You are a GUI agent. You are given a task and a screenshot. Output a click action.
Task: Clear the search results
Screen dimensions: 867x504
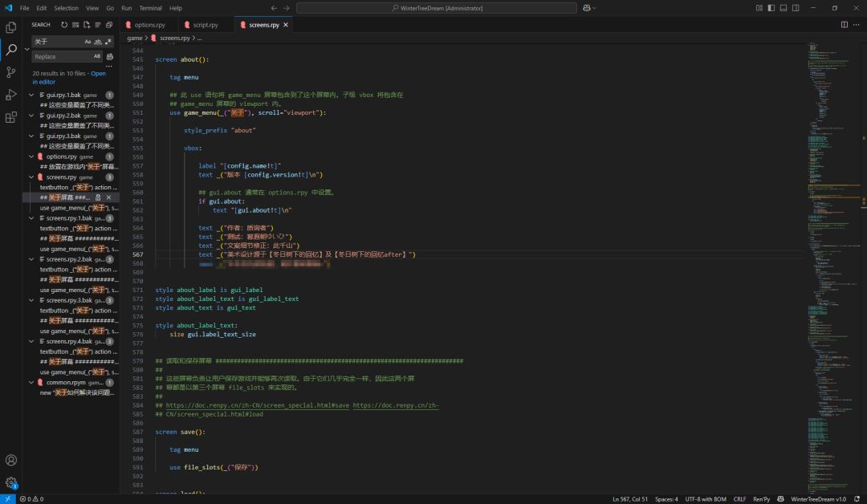(75, 25)
